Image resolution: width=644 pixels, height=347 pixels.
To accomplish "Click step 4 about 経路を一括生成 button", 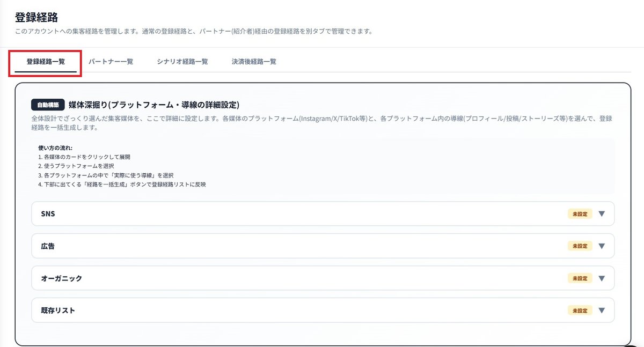I will click(122, 184).
